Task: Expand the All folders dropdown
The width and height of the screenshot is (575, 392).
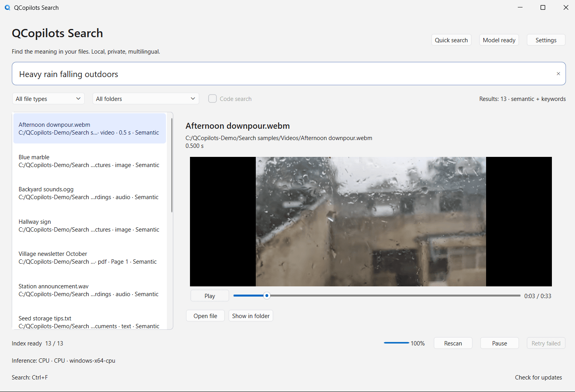Action: [146, 99]
